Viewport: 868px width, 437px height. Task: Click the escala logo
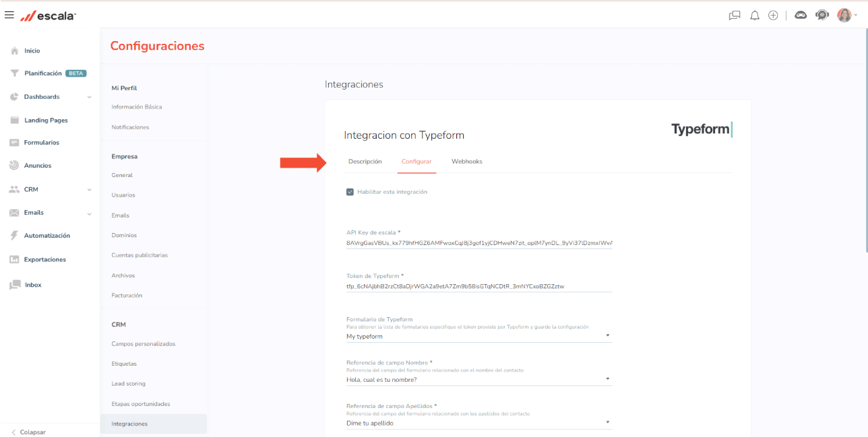[48, 15]
